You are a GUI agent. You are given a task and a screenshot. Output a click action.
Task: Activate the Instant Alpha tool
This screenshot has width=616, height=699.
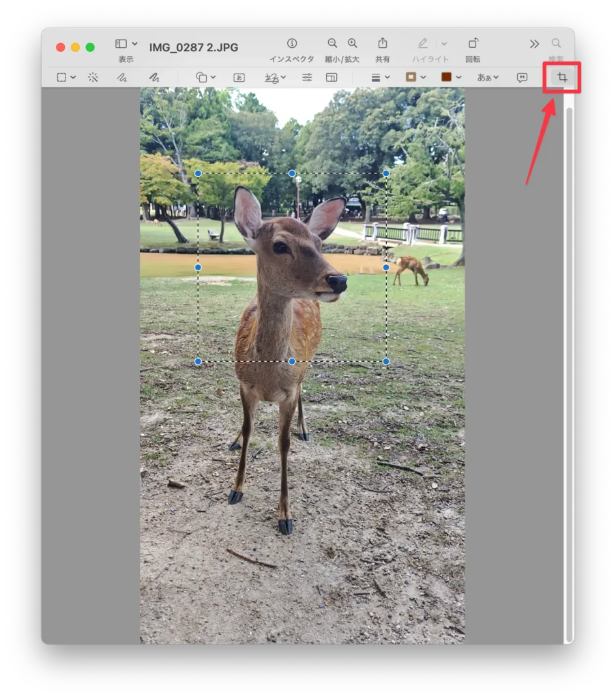click(x=93, y=77)
